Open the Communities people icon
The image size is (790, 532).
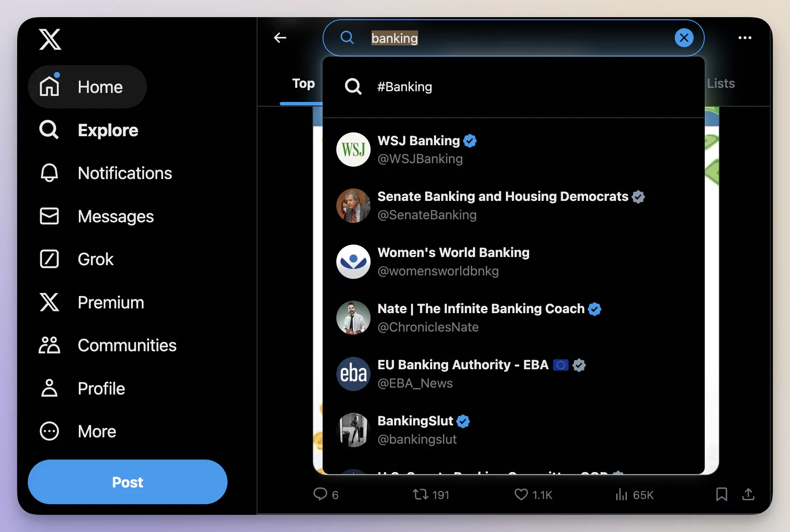(x=49, y=345)
